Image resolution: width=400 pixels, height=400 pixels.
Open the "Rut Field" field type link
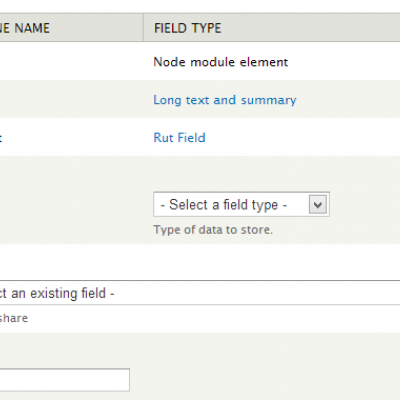click(179, 138)
